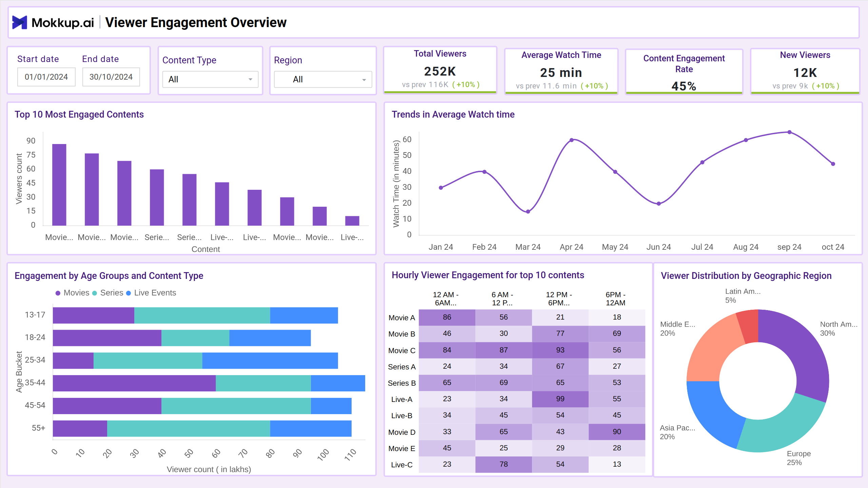This screenshot has height=488, width=868.
Task: Click the shortest Live bar in Top 10 chart
Action: coord(352,221)
